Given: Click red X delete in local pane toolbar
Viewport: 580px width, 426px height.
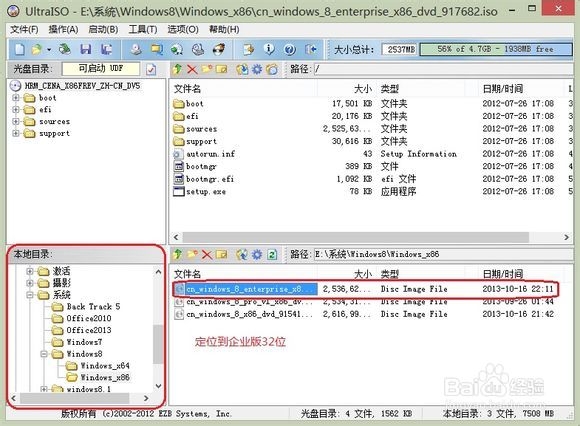Looking at the screenshot, I should (207, 254).
